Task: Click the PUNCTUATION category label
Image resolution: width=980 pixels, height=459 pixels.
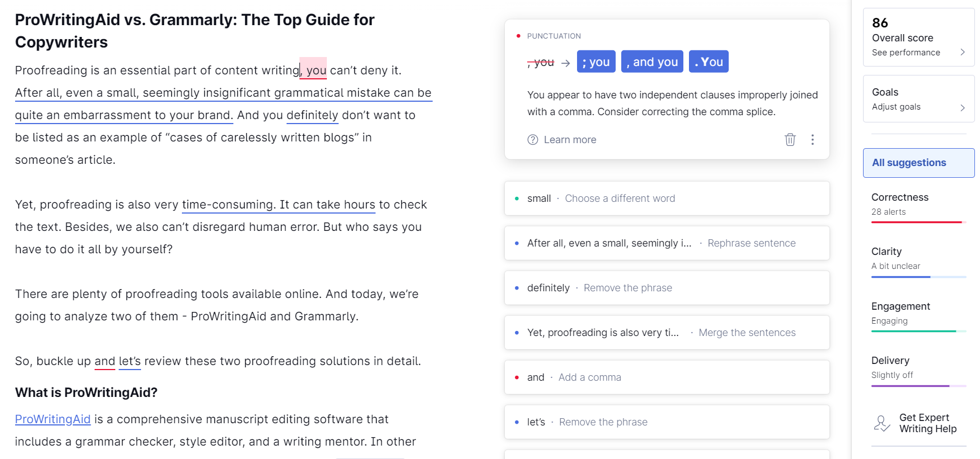Action: pos(554,36)
